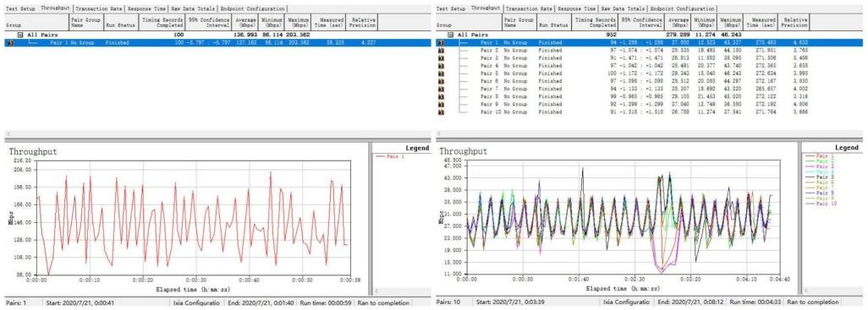
Task: Select the Pair 7 row icon
Action: pyautogui.click(x=442, y=89)
